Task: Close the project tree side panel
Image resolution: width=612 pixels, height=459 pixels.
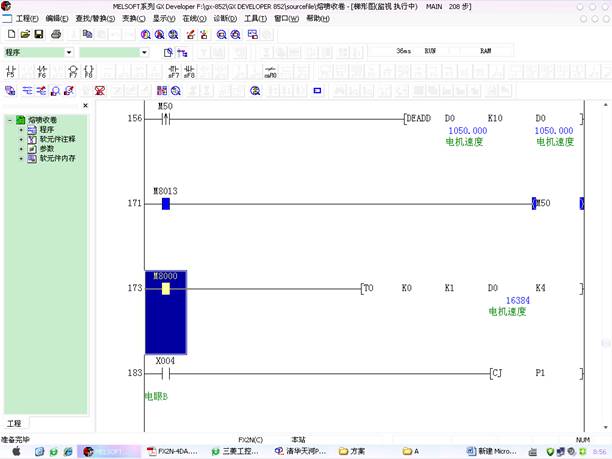Action: coord(85,106)
